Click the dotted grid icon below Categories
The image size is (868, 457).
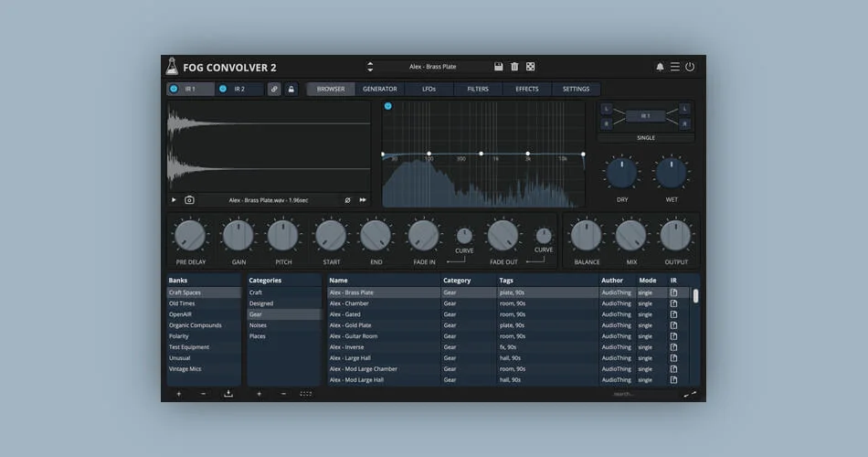coord(306,394)
